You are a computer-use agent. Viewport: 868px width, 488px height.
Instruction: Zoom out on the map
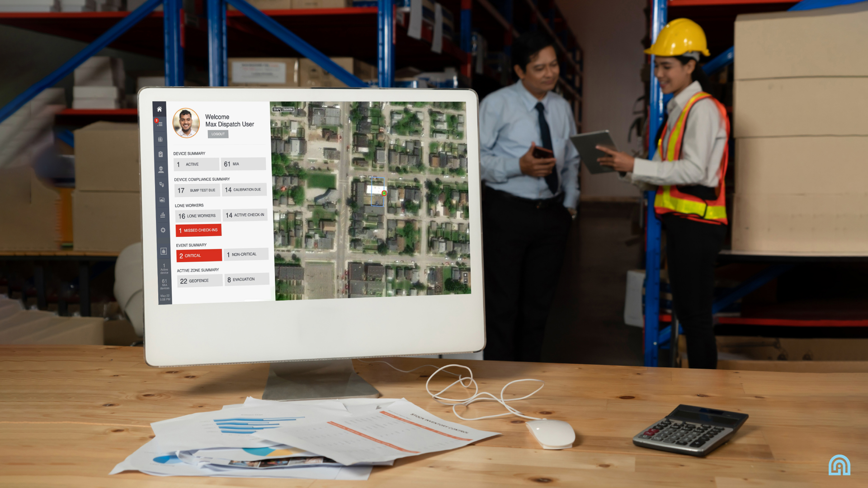pos(466,281)
